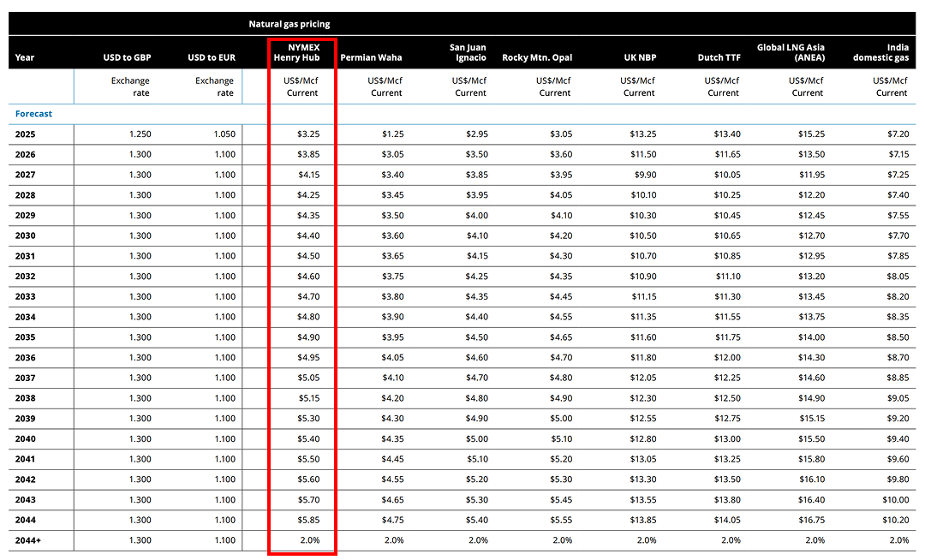This screenshot has width=925, height=560.
Task: Click the 2041 year row label
Action: click(x=26, y=459)
